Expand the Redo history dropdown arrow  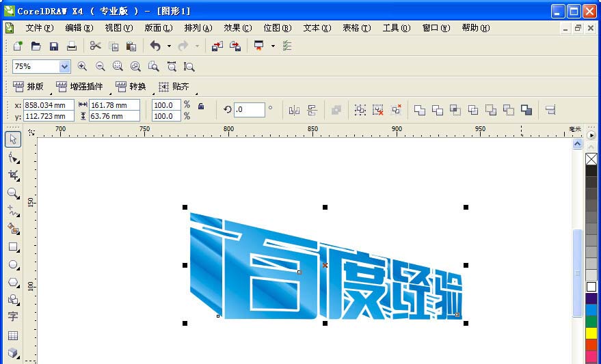[197, 46]
